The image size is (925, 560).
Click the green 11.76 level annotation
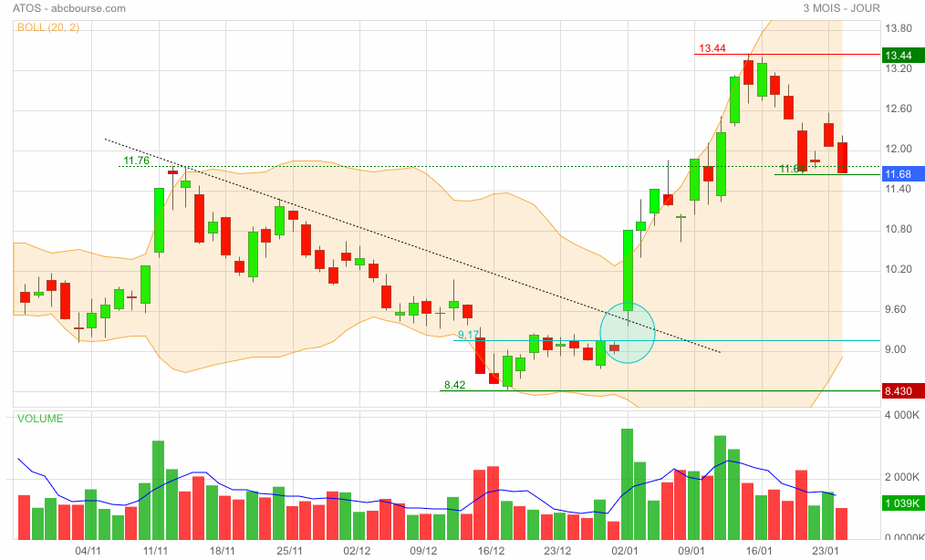pos(136,161)
